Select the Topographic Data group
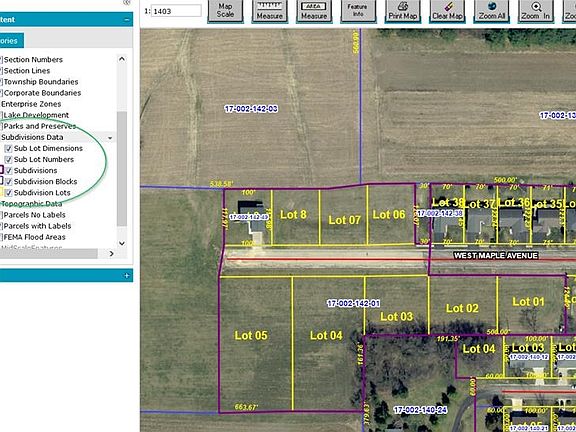The width and height of the screenshot is (576, 432). (x=32, y=204)
